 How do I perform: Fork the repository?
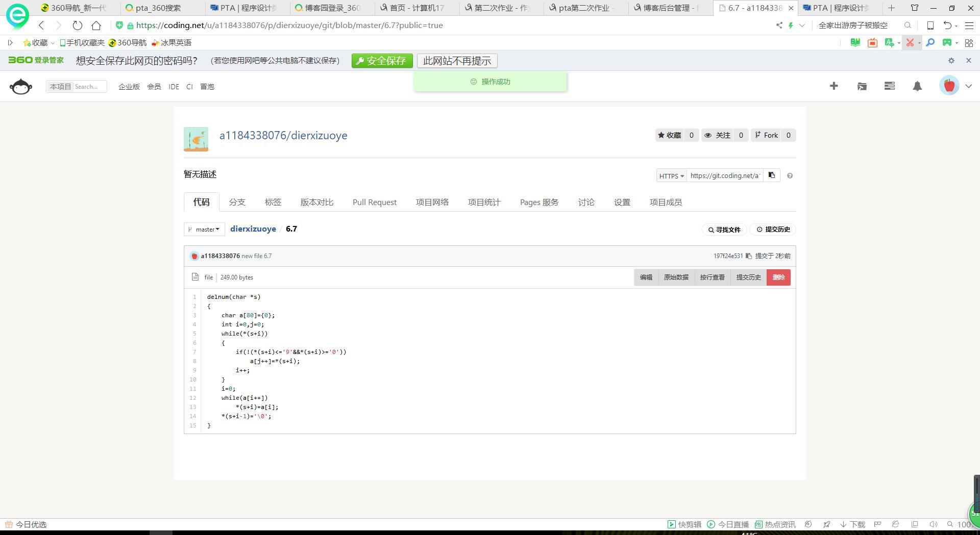pos(766,135)
